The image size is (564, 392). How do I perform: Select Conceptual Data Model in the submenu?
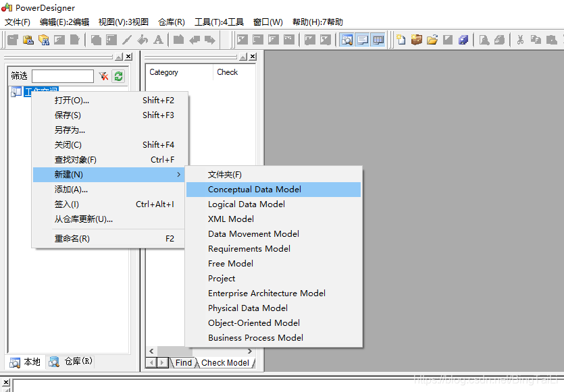274,190
